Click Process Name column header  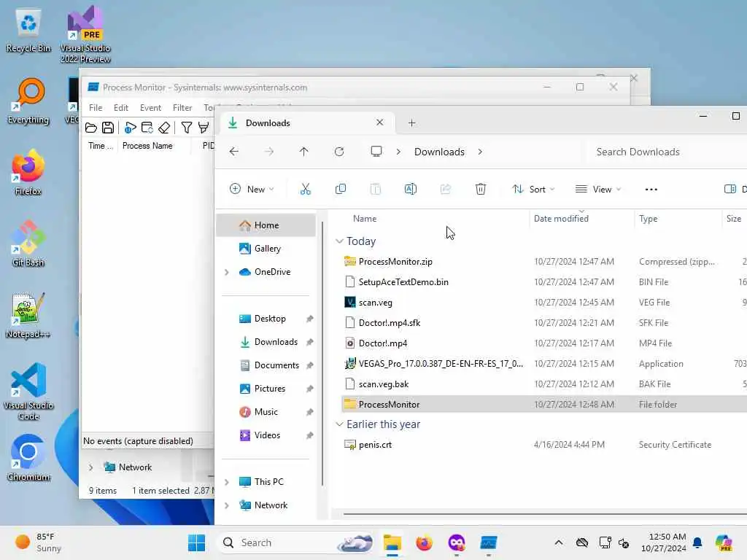point(147,146)
